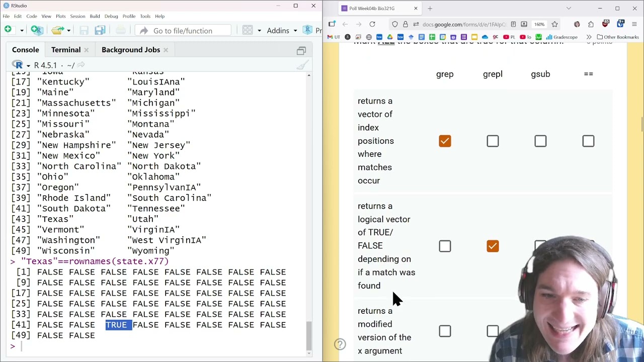Open a new browser tab with plus
This screenshot has height=362, width=644.
point(430,8)
